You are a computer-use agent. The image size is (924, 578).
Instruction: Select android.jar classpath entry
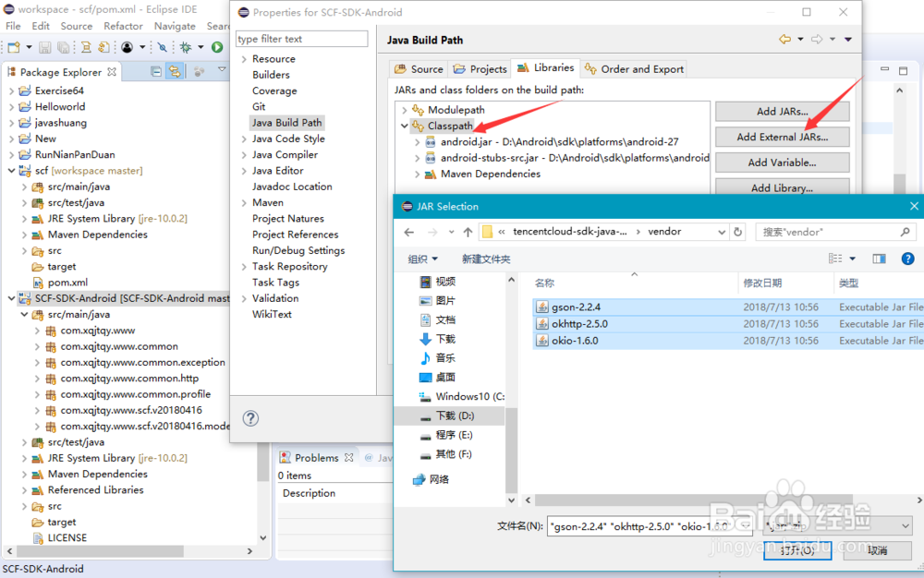(559, 142)
